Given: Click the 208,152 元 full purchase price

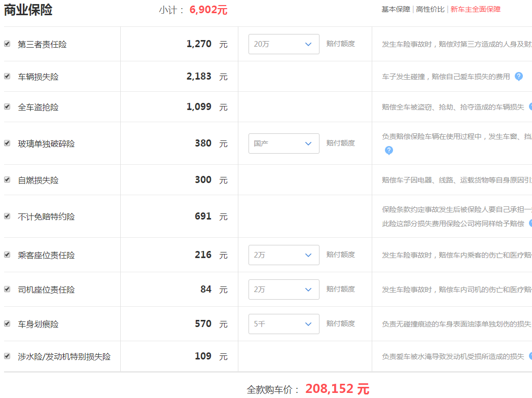Looking at the screenshot, I should [337, 389].
